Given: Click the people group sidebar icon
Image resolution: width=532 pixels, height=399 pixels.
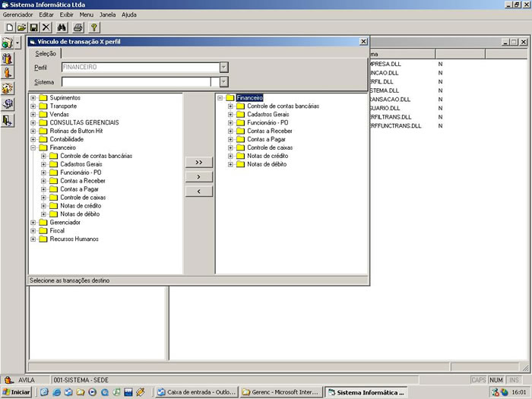Looking at the screenshot, I should click(7, 88).
